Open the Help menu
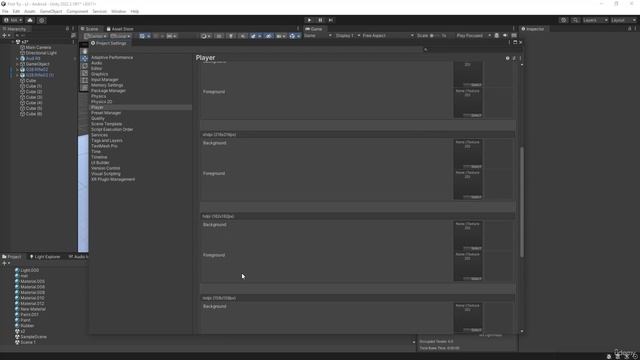 tap(135, 11)
